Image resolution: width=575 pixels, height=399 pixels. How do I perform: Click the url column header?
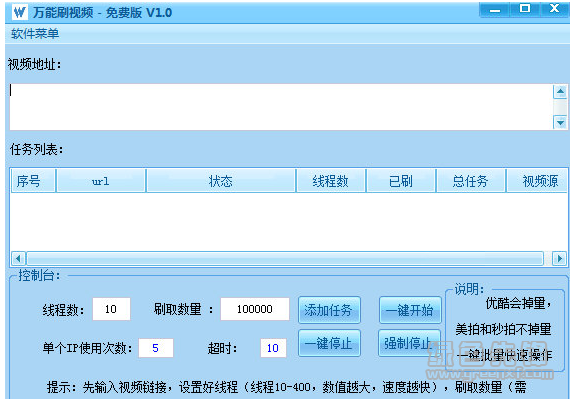(x=101, y=181)
